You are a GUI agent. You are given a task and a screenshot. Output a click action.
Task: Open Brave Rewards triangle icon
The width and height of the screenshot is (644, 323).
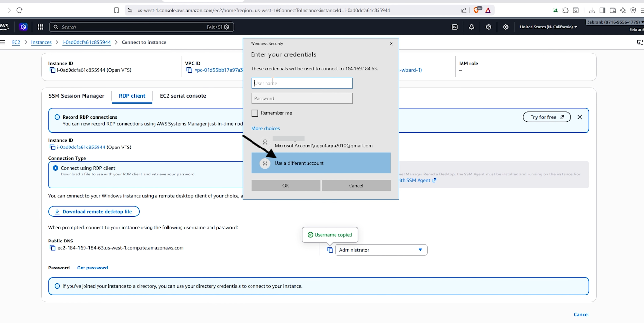tap(488, 10)
